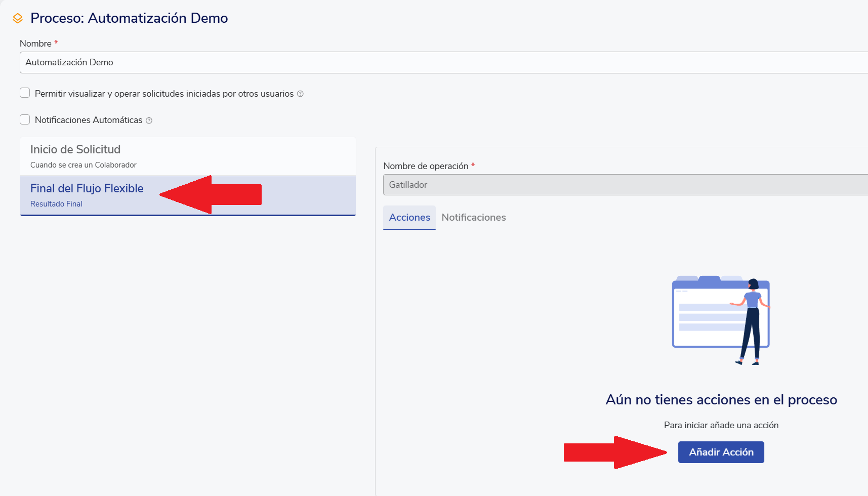Click the 'Para iniciar añade una acción' text
Image resolution: width=868 pixels, height=496 pixels.
coord(721,425)
